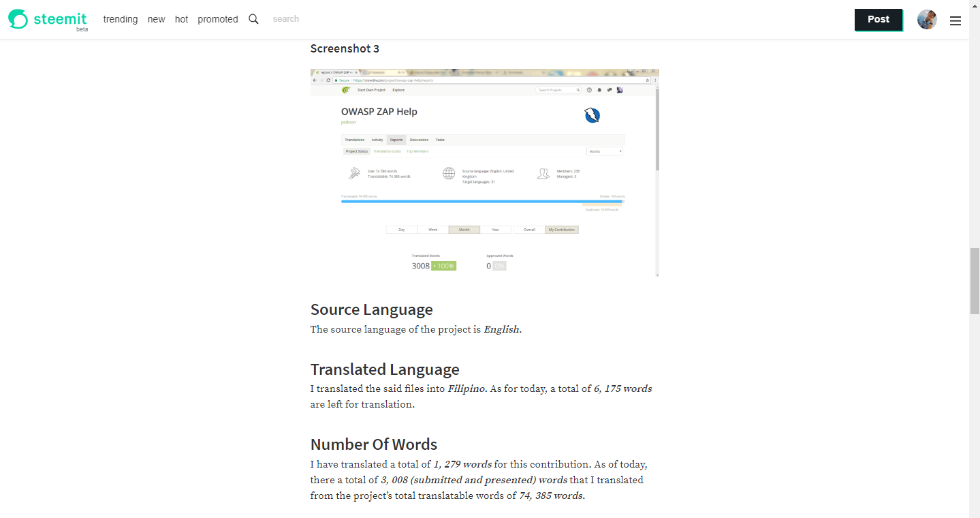The image size is (980, 518).
Task: Go to new posts
Action: [157, 19]
